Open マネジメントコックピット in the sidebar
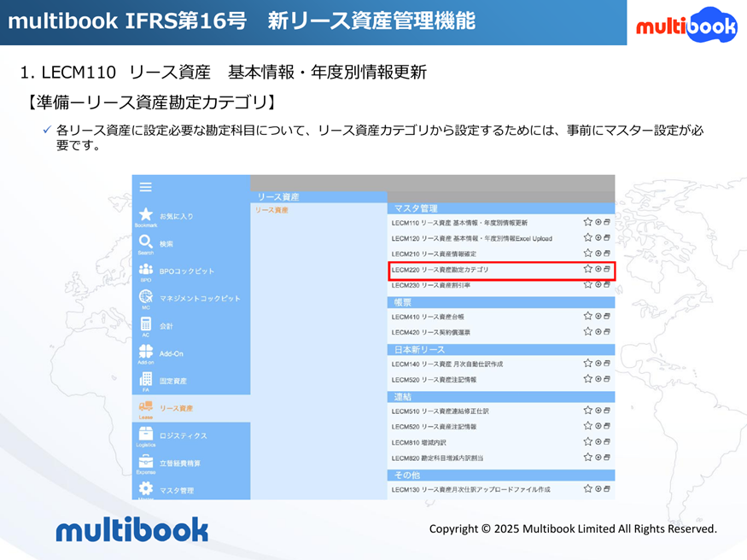 click(x=189, y=299)
